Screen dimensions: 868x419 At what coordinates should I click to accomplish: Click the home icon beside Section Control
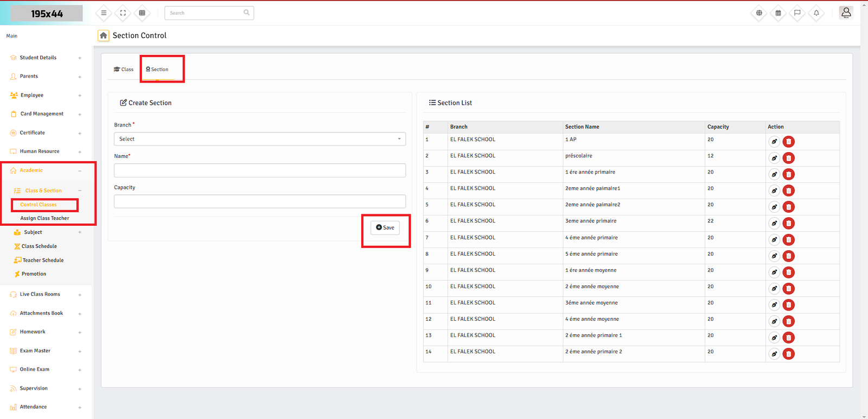(103, 35)
